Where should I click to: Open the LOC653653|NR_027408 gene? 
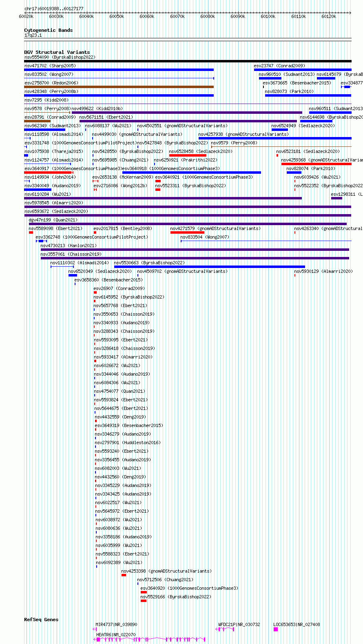[x=297, y=624]
